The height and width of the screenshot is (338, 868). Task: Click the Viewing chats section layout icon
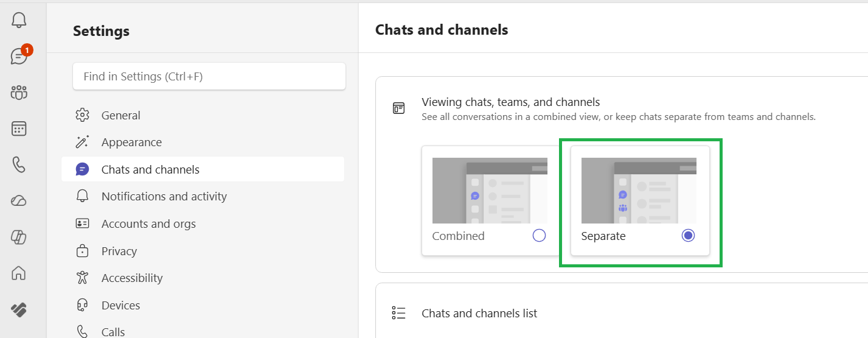coord(399,108)
